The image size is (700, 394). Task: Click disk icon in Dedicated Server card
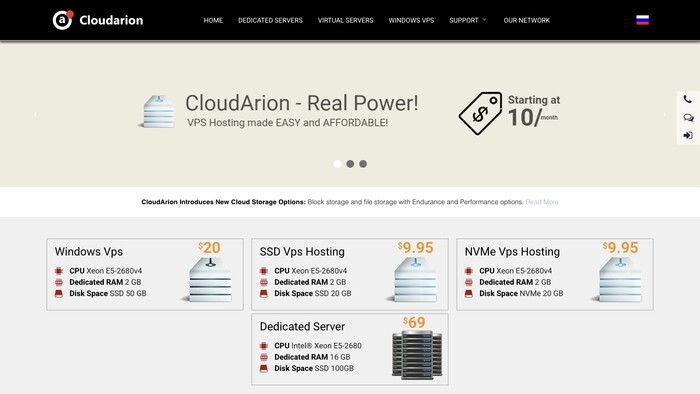[264, 369]
